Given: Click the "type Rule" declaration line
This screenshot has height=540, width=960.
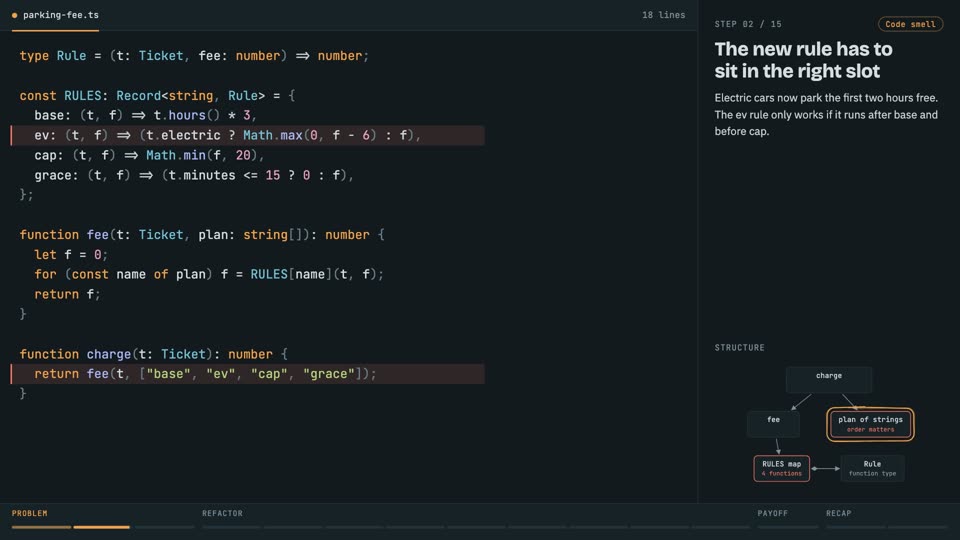Looking at the screenshot, I should pos(194,56).
